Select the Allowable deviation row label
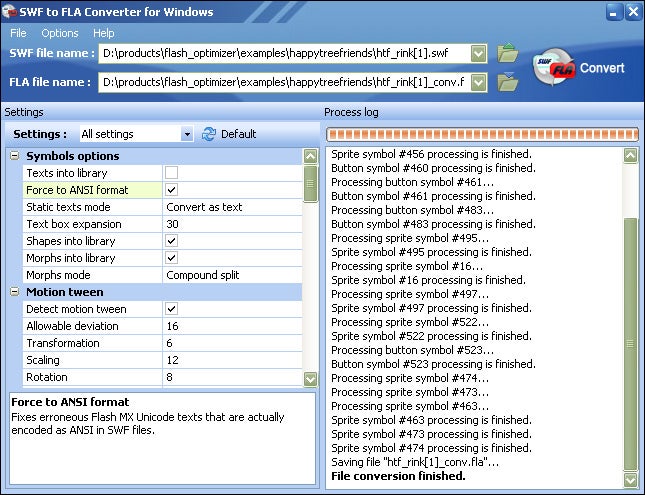645x495 pixels. [x=72, y=326]
